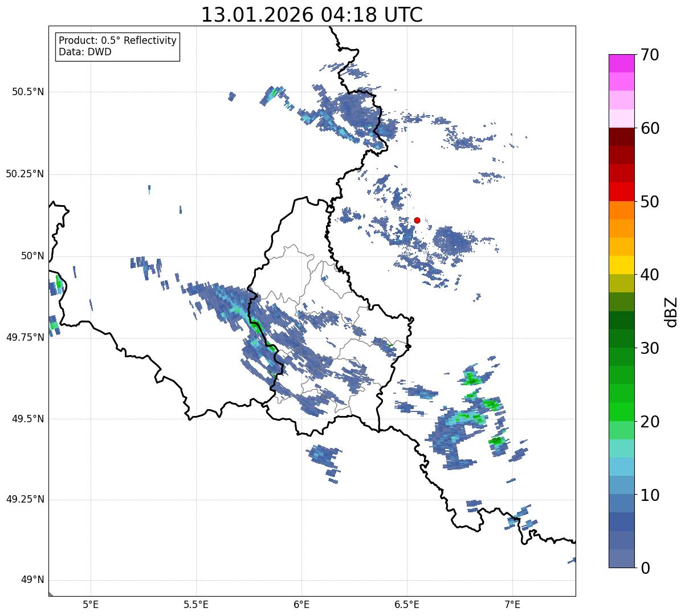Viewport: 685px width, 616px height.
Task: Click the 30 tick label on the colorbar
Action: click(650, 348)
